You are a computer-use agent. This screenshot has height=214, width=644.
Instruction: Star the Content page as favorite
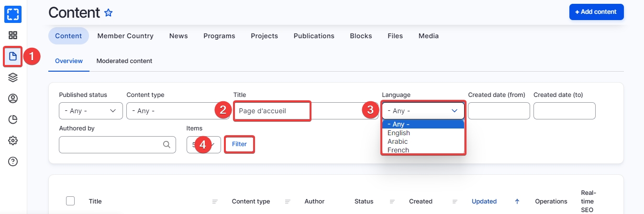[x=109, y=13]
